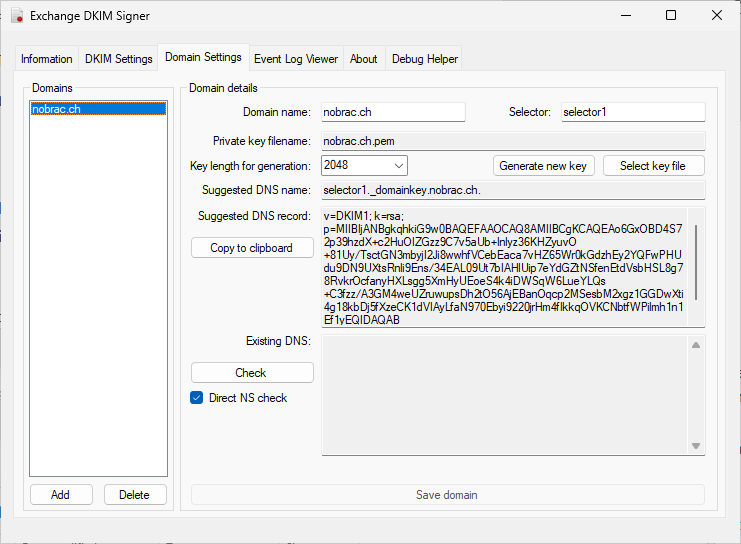The image size is (741, 544).
Task: Toggle the Direct NS check checkbox
Action: [x=197, y=398]
